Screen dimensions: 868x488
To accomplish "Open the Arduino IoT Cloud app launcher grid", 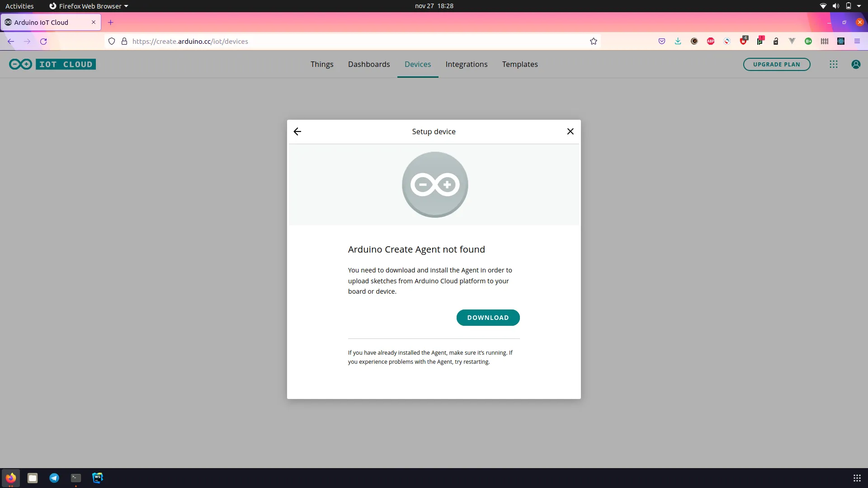I will click(x=833, y=64).
